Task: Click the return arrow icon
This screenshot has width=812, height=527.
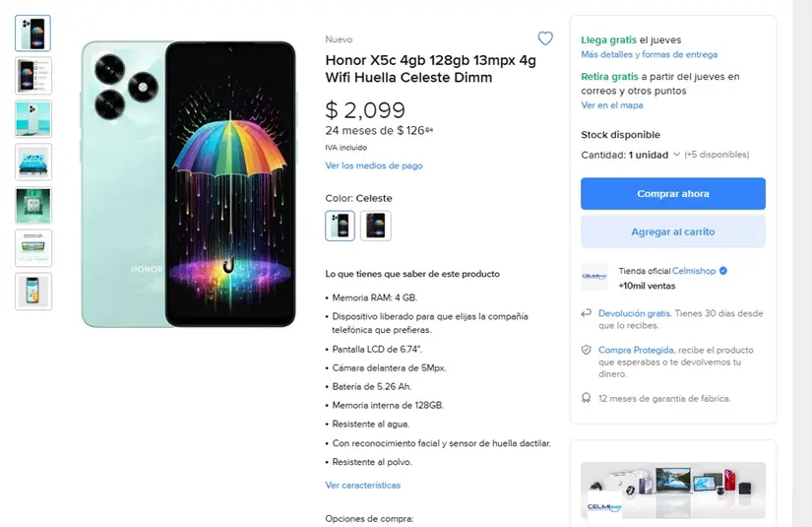Action: (587, 313)
